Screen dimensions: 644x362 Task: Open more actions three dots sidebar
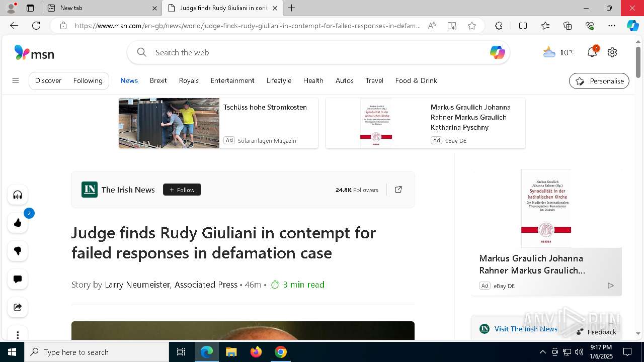[18, 335]
